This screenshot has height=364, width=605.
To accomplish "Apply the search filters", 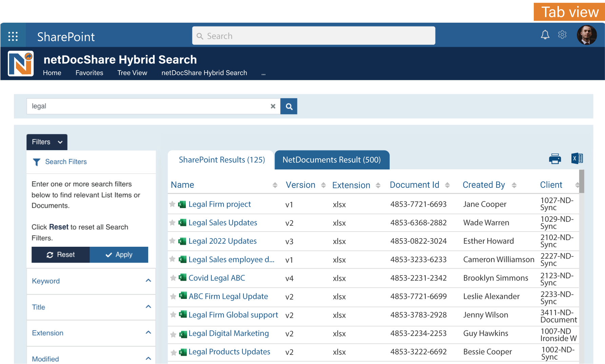I will click(119, 255).
